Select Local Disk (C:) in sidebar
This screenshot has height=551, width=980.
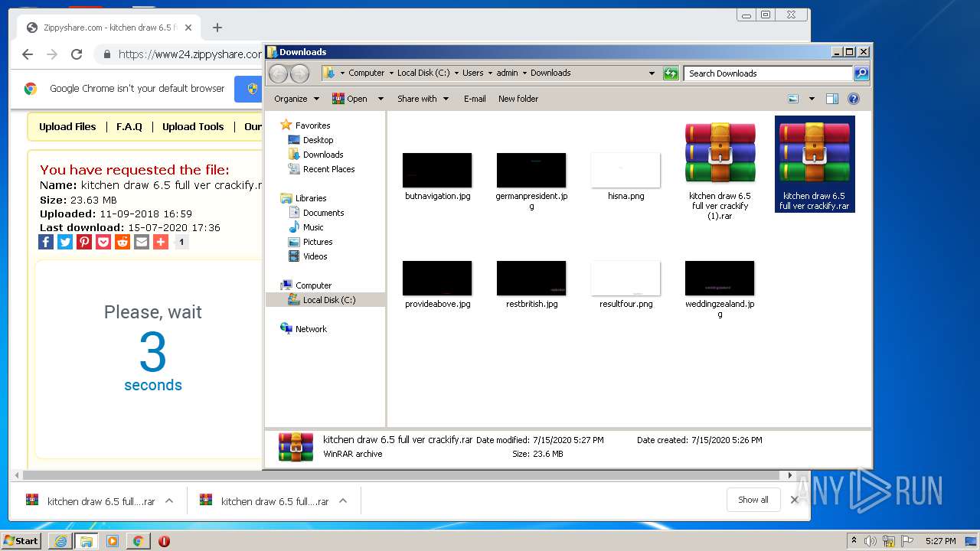click(x=322, y=300)
